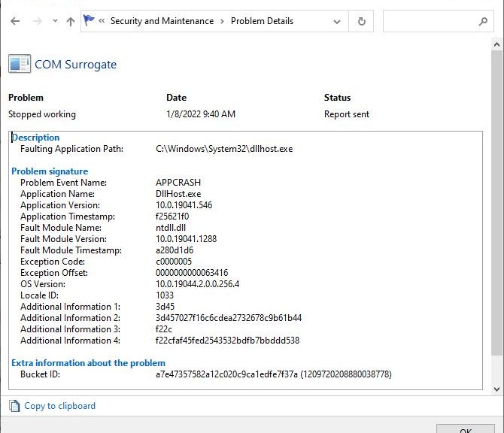Click the Report sent status

(347, 114)
